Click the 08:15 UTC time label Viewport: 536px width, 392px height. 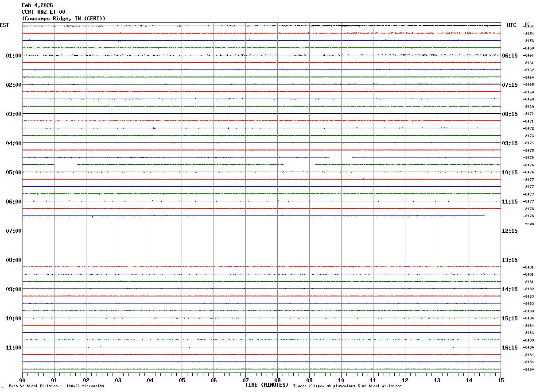click(x=510, y=114)
